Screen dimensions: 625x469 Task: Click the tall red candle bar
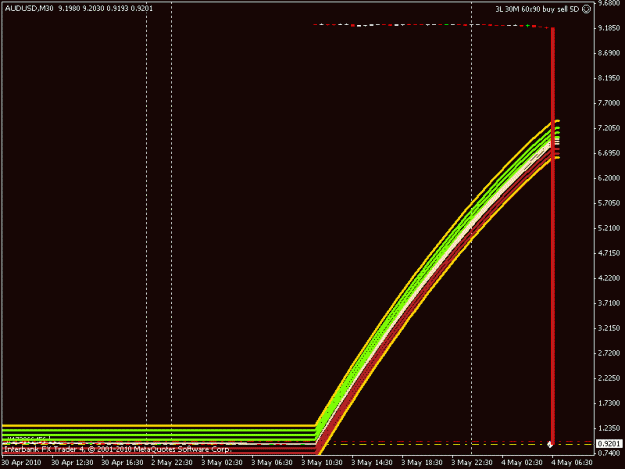[553, 235]
